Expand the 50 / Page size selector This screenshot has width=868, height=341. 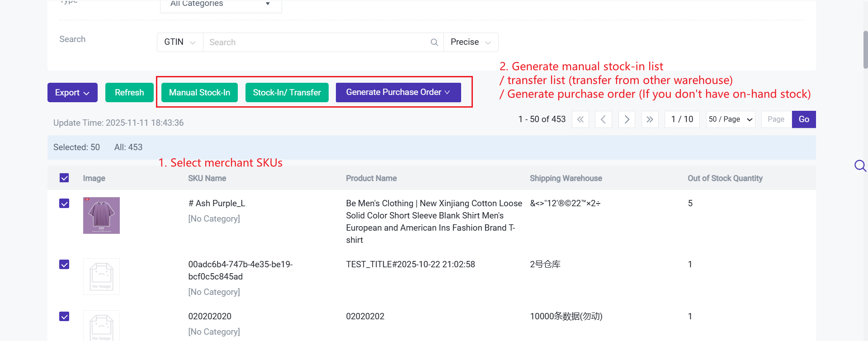click(x=730, y=119)
